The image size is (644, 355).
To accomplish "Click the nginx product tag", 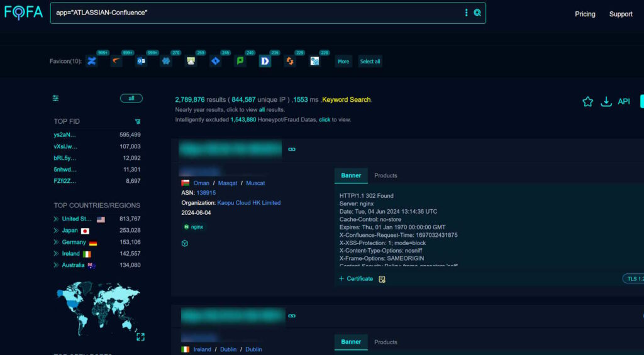I will (194, 227).
